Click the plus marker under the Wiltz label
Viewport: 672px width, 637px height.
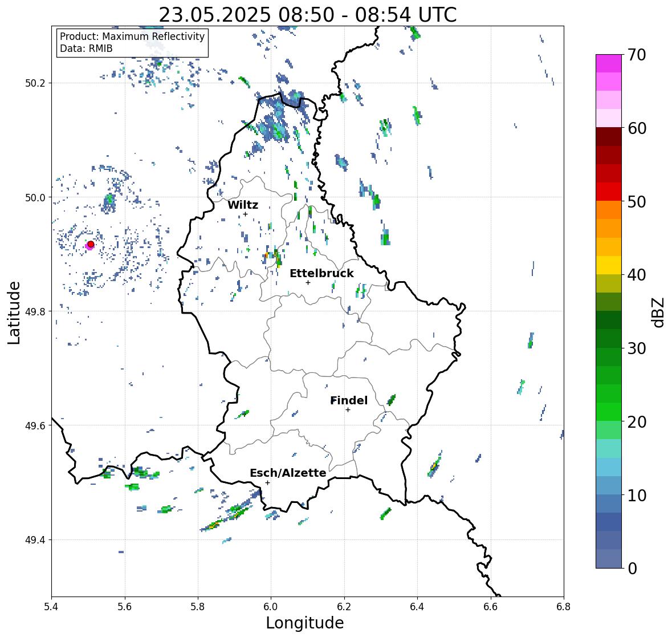click(245, 214)
